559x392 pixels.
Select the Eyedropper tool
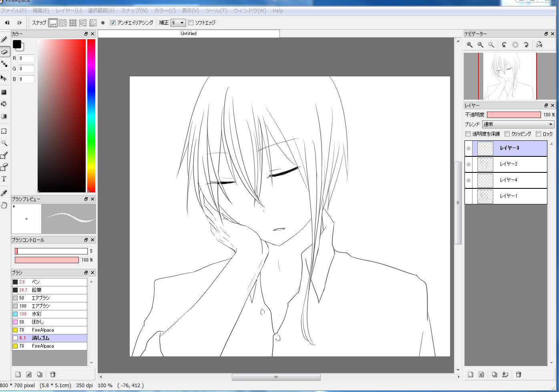click(x=4, y=193)
